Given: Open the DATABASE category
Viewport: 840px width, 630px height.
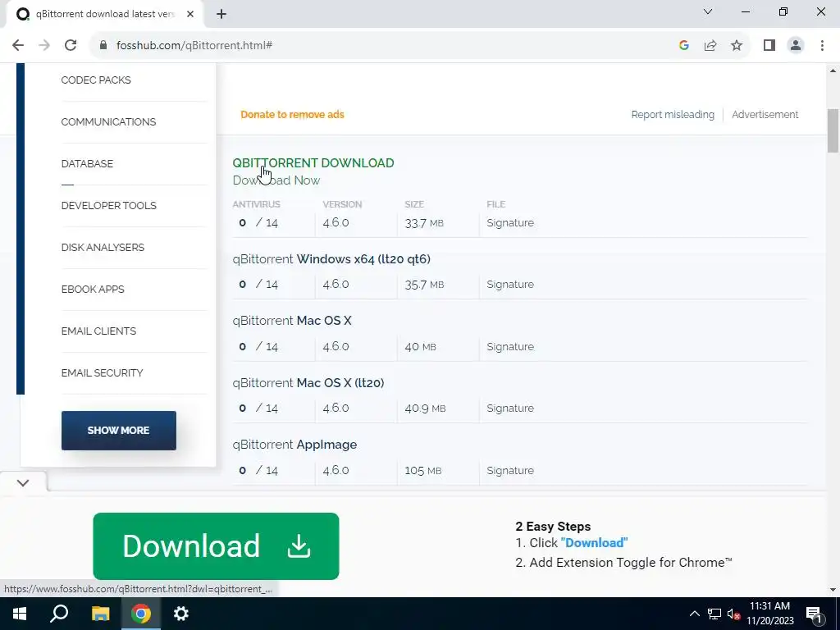Looking at the screenshot, I should 87,164.
